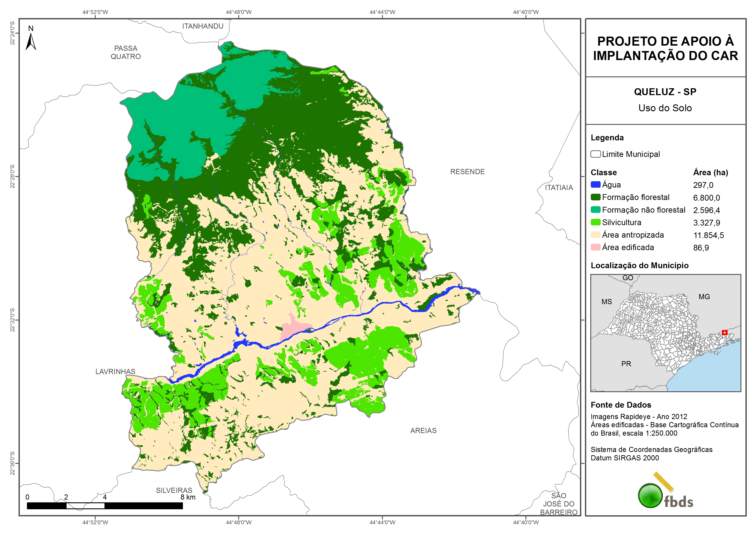Click the black-and-white scale bar

(105, 506)
